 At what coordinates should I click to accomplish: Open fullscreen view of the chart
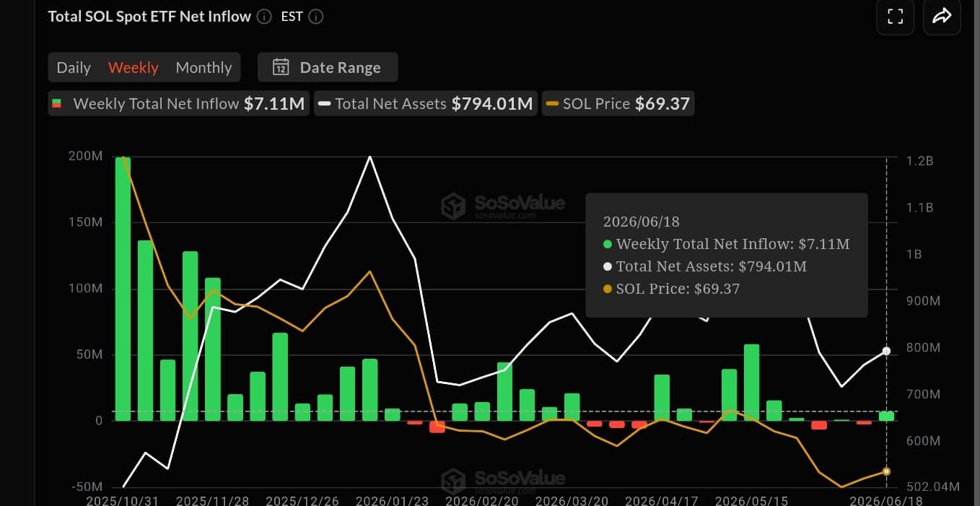896,17
